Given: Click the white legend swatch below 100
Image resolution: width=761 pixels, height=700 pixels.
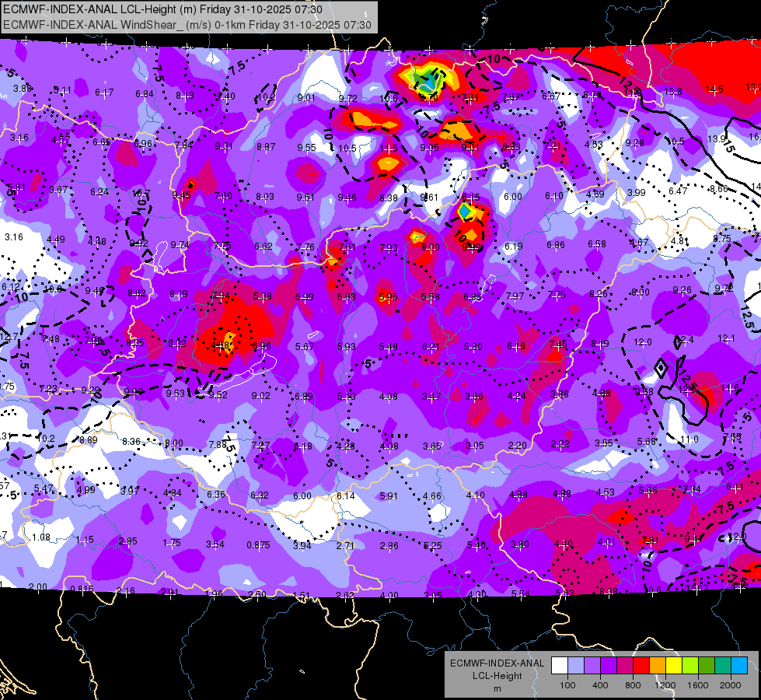Looking at the screenshot, I should point(560,666).
